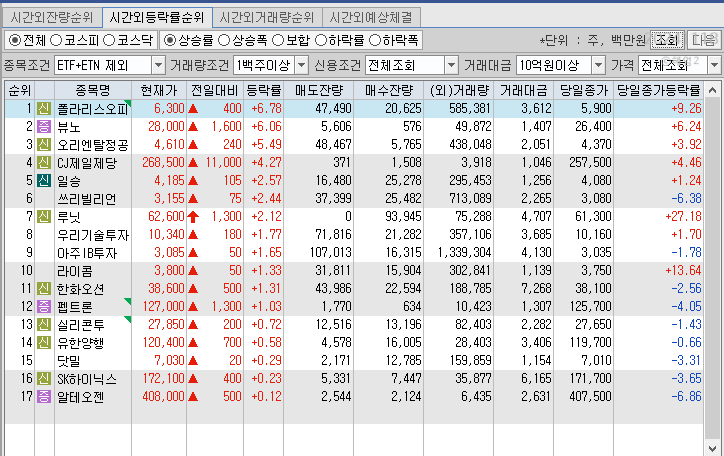724x456 pixels.
Task: Open the 시간외거래량순위 tab
Action: coord(267,18)
